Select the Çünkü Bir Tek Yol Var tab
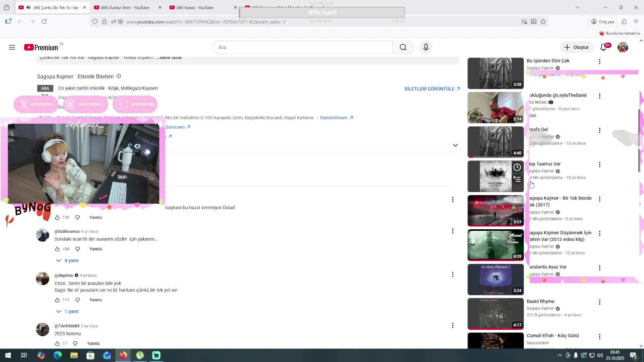 pos(52,8)
